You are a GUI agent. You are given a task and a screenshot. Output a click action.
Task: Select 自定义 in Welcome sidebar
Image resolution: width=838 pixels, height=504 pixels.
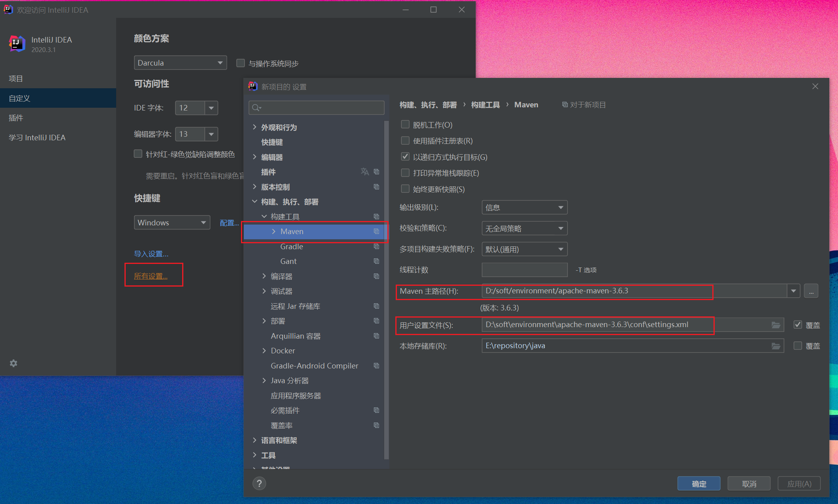click(x=58, y=98)
